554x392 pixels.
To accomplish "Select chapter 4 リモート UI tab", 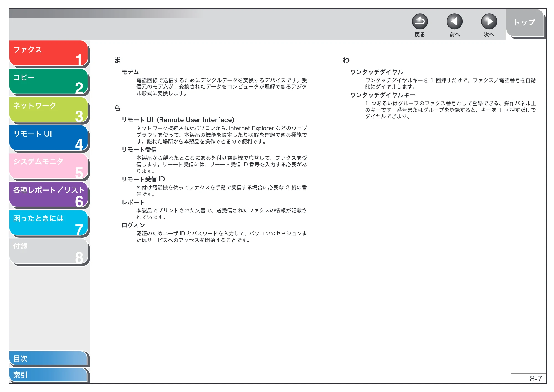I will [49, 138].
